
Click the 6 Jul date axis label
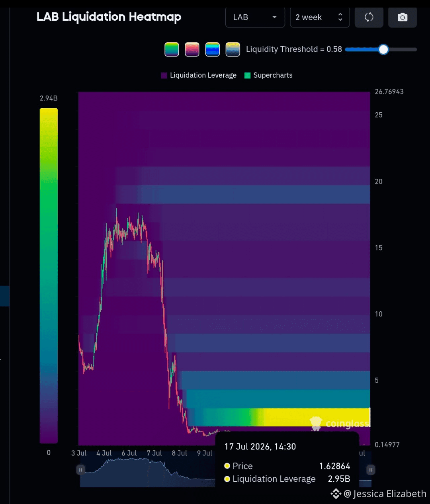[x=129, y=453]
